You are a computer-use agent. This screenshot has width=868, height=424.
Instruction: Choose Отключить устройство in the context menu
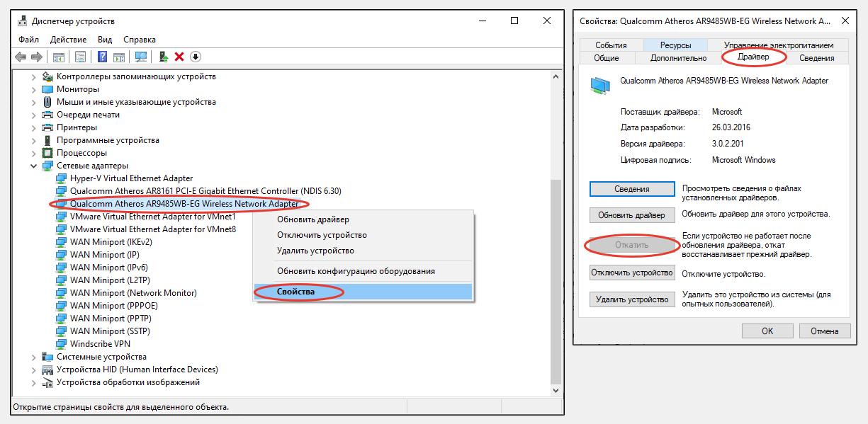[x=363, y=235]
